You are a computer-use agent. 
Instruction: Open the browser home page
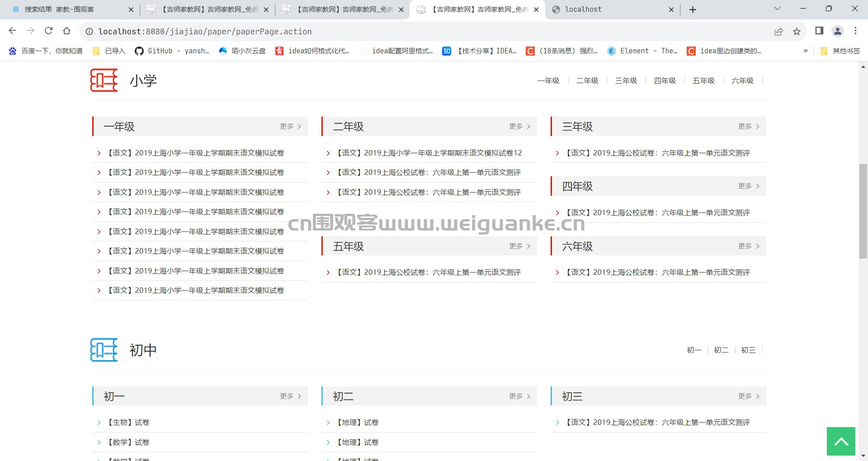click(67, 31)
